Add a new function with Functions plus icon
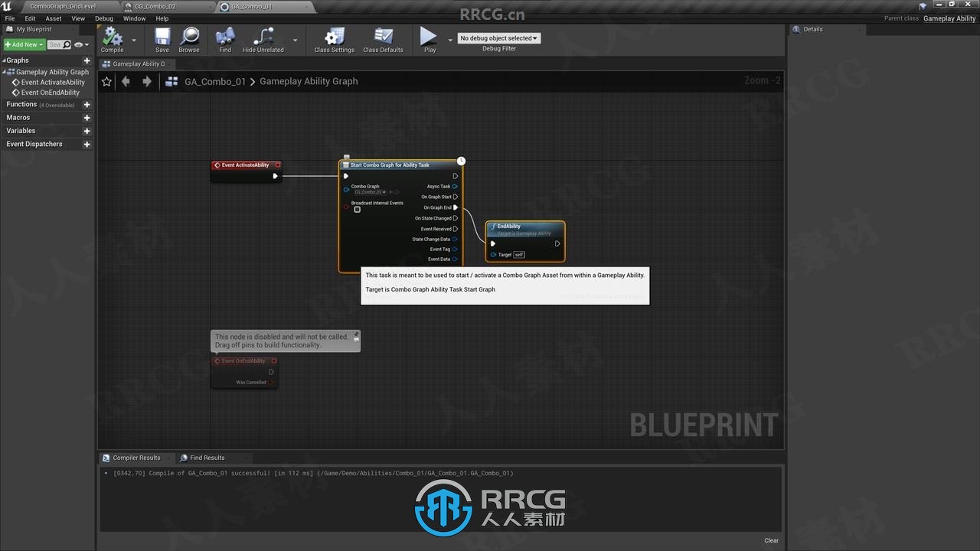 click(x=87, y=105)
